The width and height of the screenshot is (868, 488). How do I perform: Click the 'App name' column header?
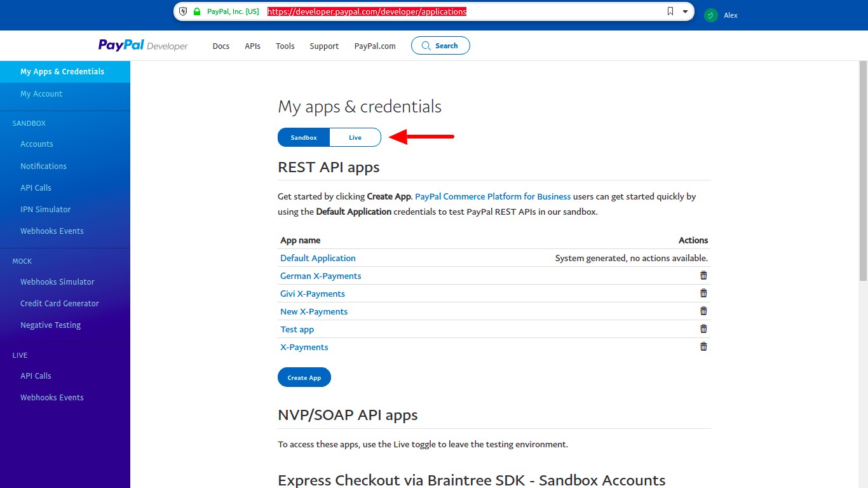tap(301, 240)
